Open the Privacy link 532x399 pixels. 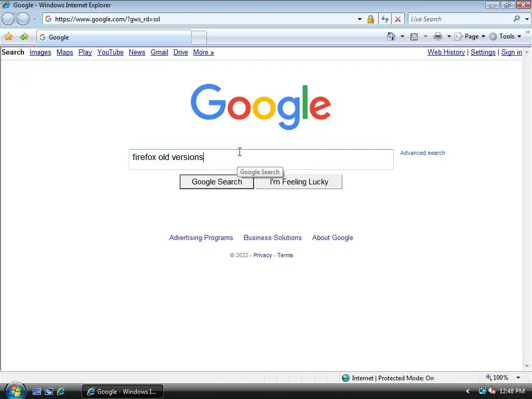click(262, 255)
